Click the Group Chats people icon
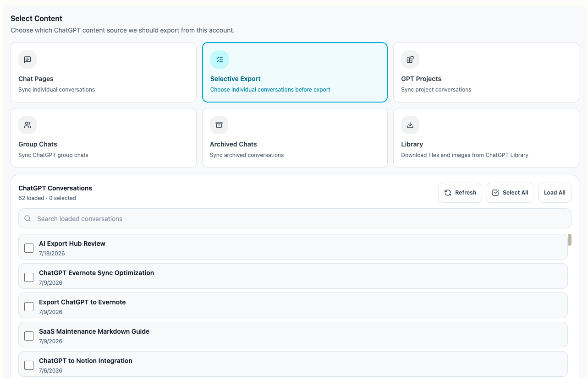Screen dimensions: 588x379 27,125
